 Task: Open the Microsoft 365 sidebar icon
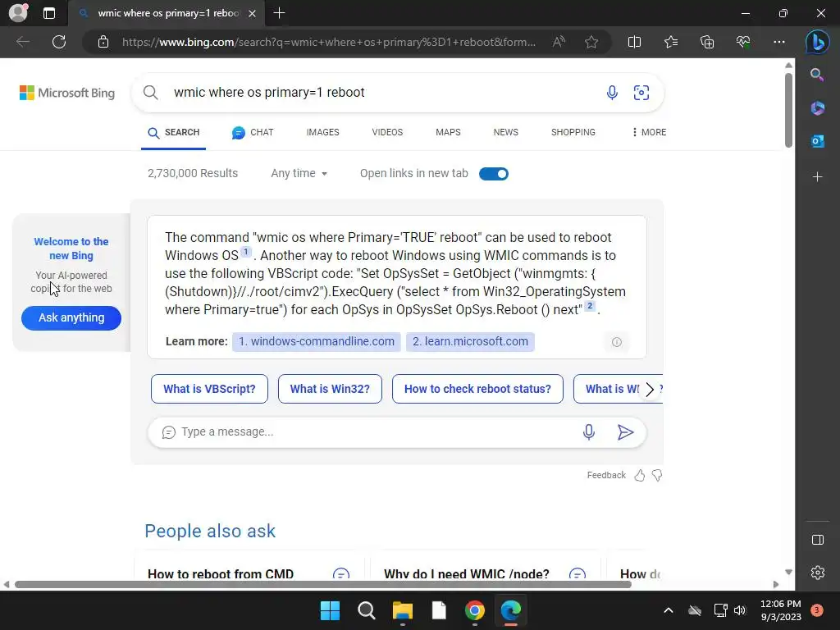(818, 108)
